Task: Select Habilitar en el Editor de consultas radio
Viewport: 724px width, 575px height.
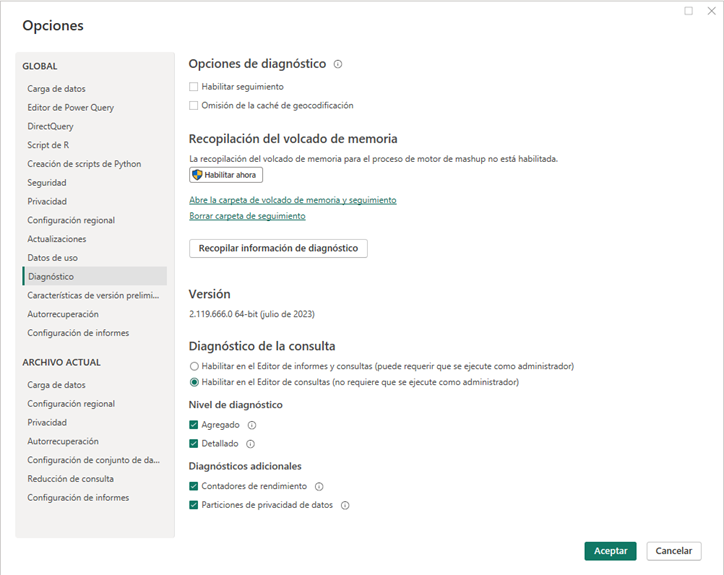Action: coord(194,382)
